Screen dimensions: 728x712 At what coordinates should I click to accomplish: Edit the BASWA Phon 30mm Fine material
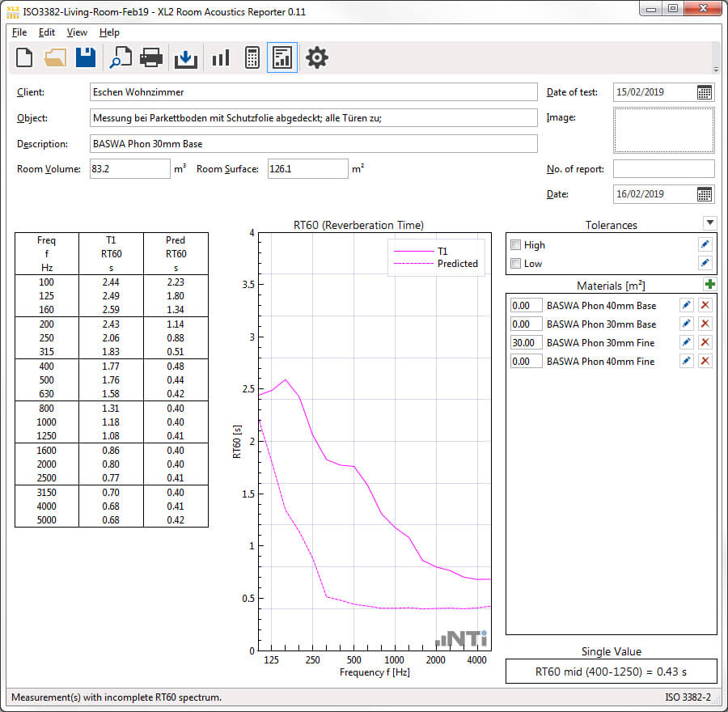686,343
